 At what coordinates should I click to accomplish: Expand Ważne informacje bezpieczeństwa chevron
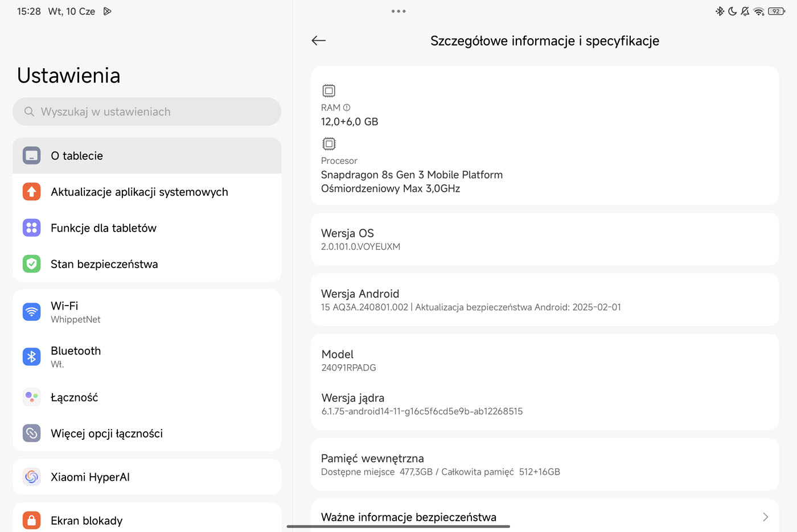(765, 517)
